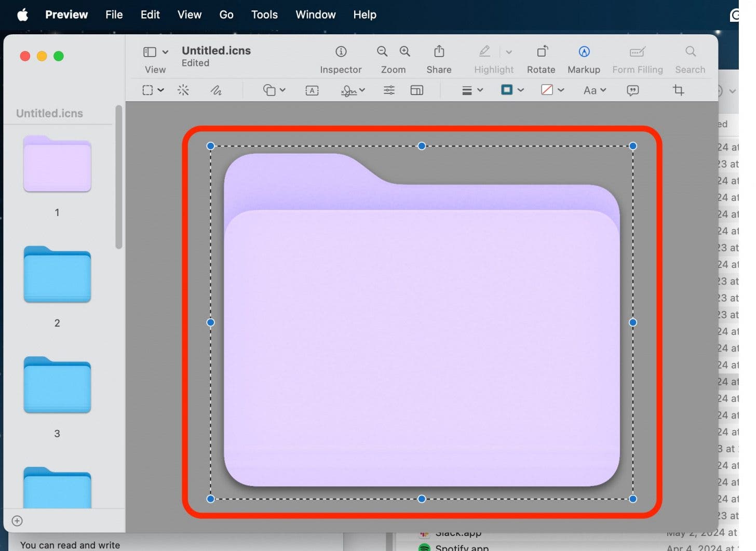Open the Adjust Color sliders tool
756x551 pixels.
(389, 90)
